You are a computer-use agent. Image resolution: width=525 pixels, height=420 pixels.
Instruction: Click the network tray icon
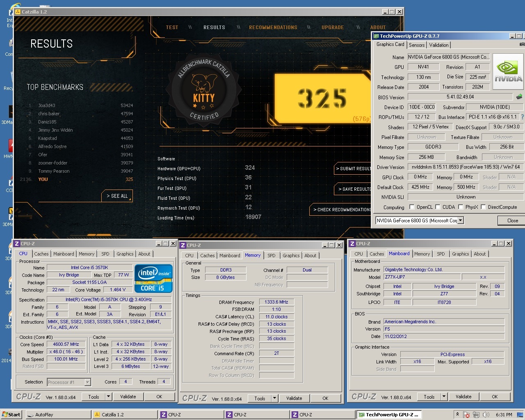click(476, 415)
